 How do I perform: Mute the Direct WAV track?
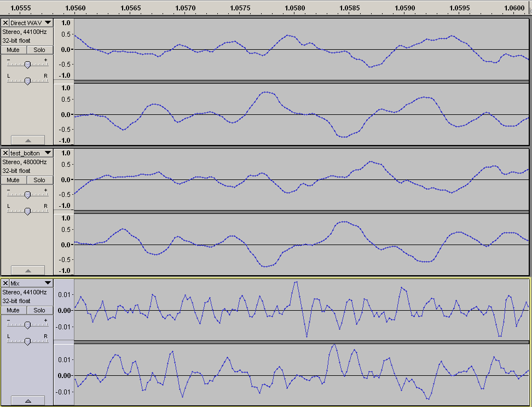13,50
